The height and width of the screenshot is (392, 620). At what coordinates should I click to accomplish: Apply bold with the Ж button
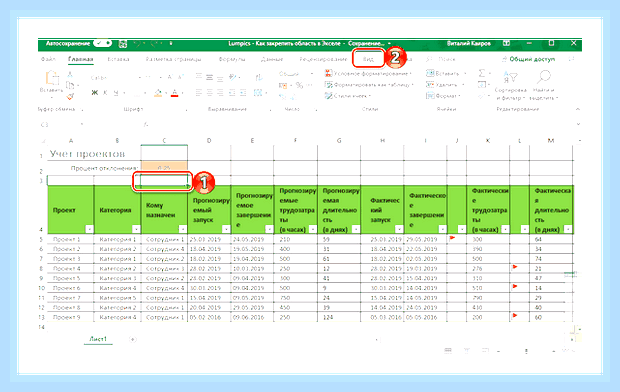coord(95,93)
